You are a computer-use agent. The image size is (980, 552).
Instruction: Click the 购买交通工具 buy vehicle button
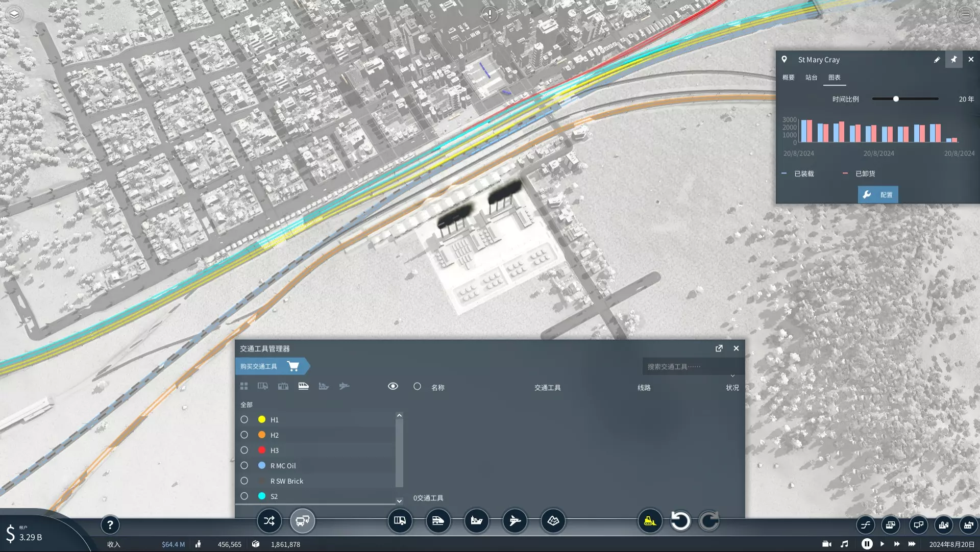tap(271, 366)
